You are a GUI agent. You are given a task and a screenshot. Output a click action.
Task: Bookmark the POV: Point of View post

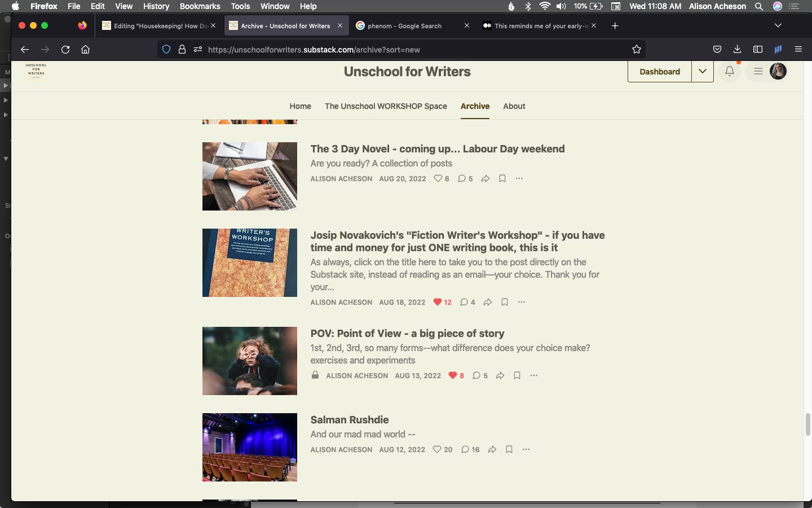517,375
